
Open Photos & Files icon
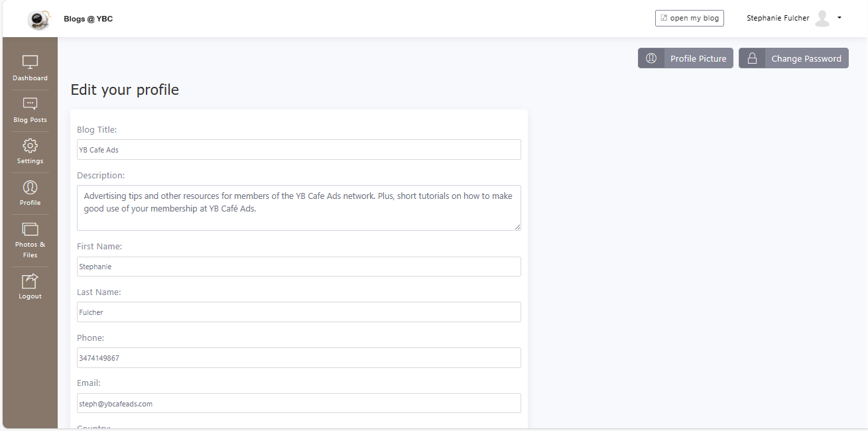(30, 229)
